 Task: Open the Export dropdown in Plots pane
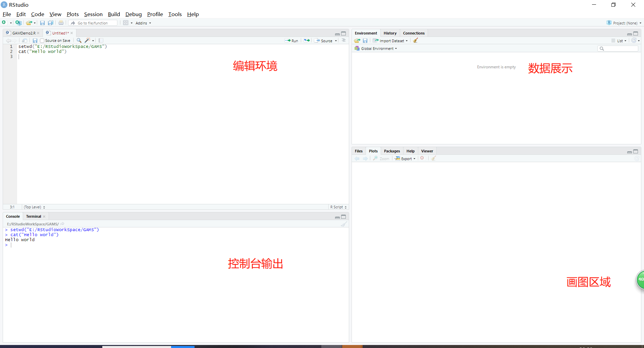(405, 158)
